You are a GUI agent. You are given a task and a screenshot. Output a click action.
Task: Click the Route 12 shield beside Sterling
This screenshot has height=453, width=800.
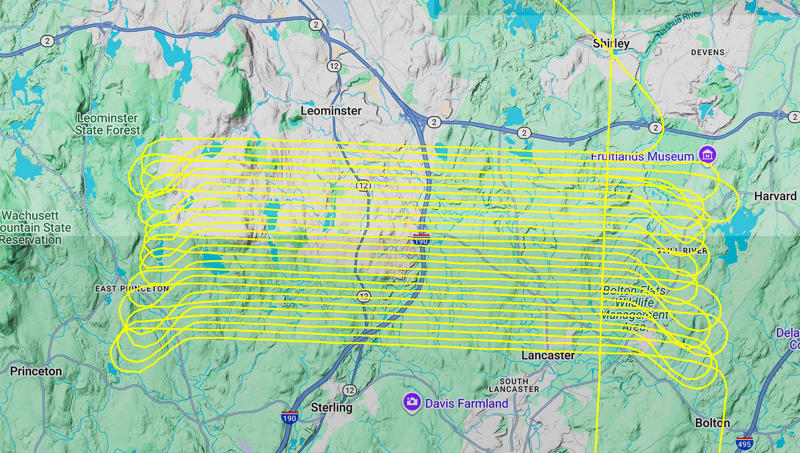click(349, 390)
